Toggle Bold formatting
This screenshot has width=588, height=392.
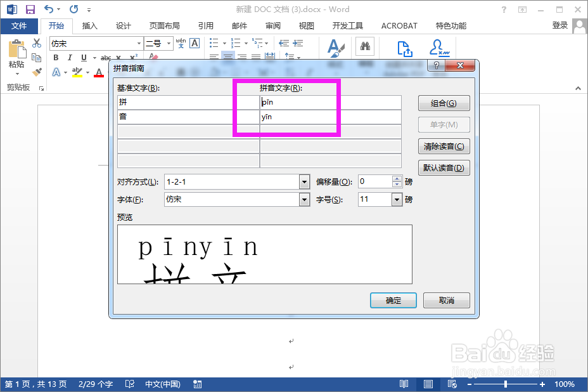pos(56,58)
